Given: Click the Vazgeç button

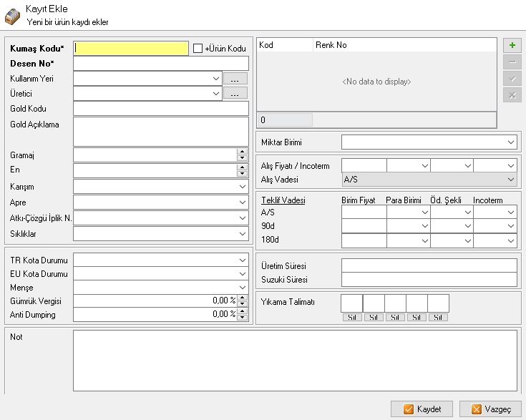Looking at the screenshot, I should click(x=492, y=409).
